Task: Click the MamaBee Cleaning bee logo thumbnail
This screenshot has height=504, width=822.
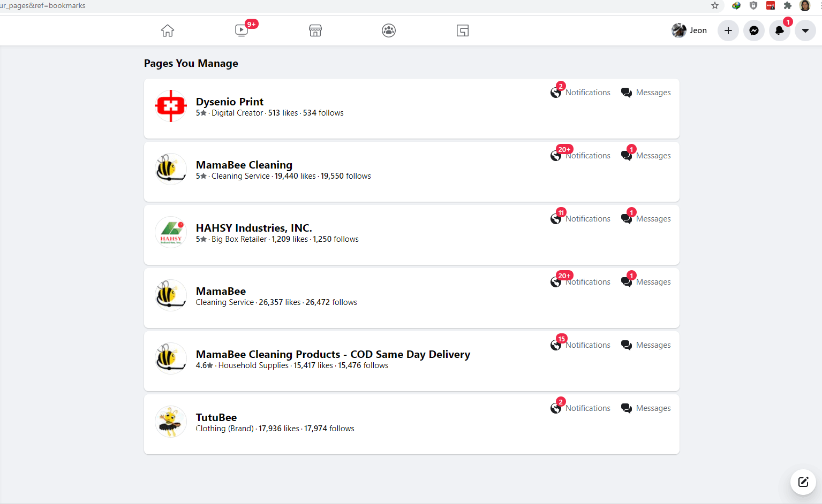Action: point(171,169)
